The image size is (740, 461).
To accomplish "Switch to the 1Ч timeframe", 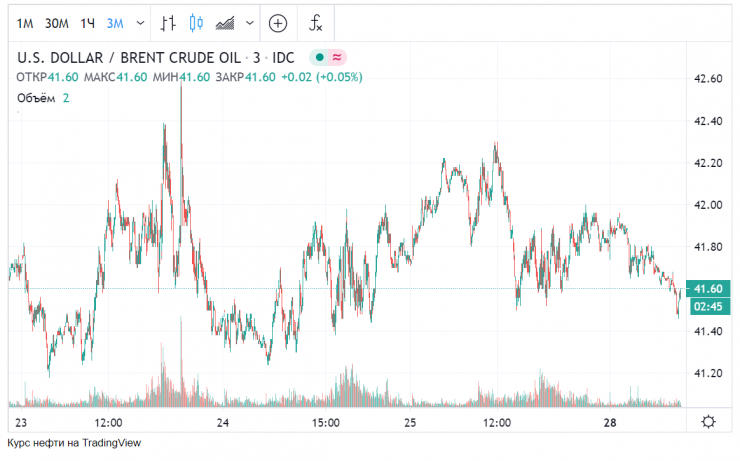I will (89, 22).
